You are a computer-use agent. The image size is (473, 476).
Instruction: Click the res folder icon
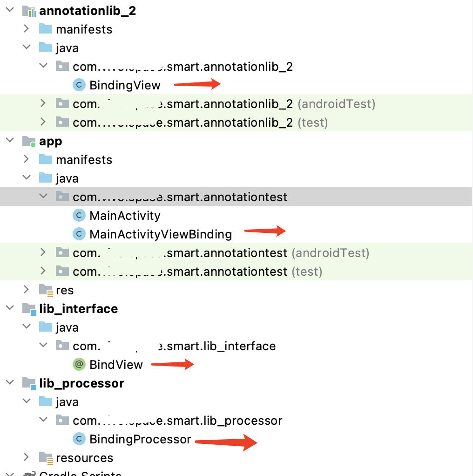click(x=46, y=290)
